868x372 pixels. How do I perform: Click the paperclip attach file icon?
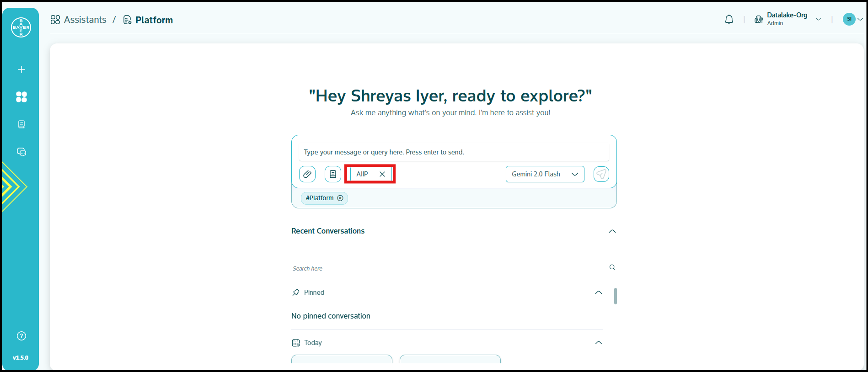point(307,174)
